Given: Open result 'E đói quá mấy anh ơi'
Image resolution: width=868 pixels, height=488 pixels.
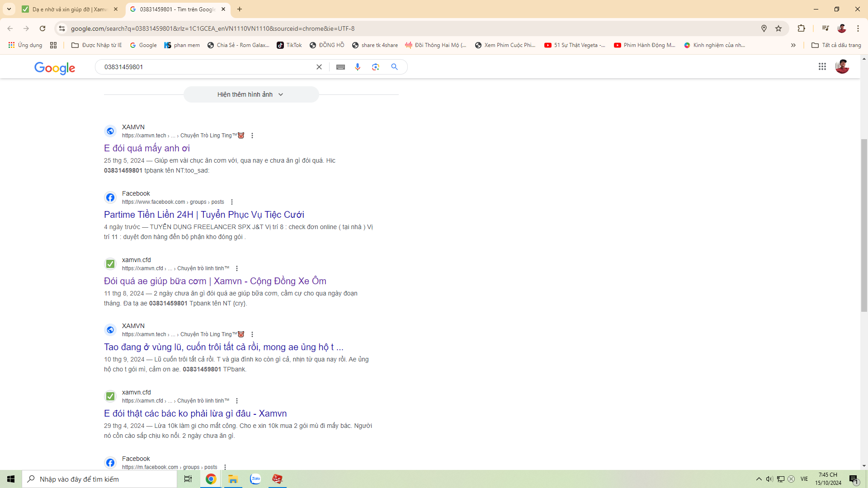Looking at the screenshot, I should [147, 148].
